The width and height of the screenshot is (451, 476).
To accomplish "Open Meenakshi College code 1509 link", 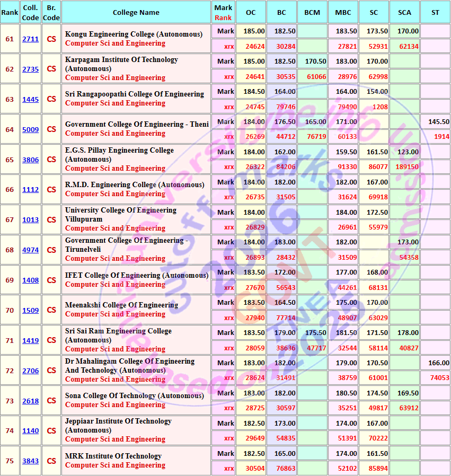I will click(30, 310).
